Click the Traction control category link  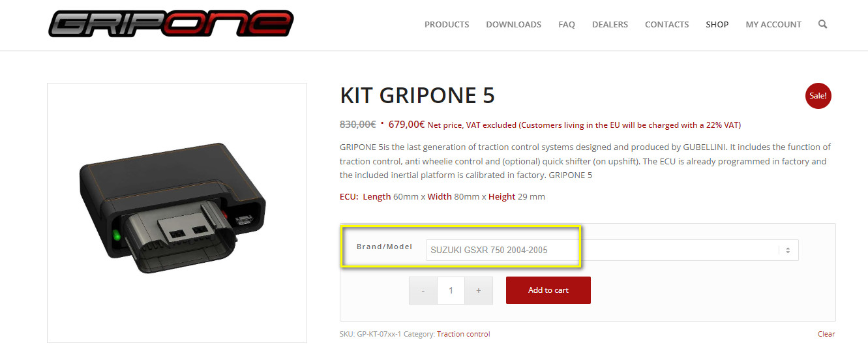click(x=463, y=334)
